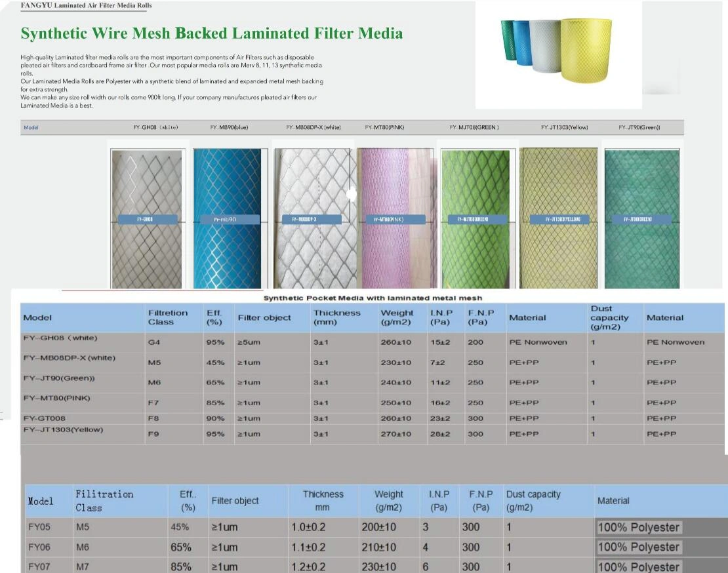View the pink FY-MT80 roll image
Image resolution: width=728 pixels, height=573 pixels.
(x=395, y=216)
